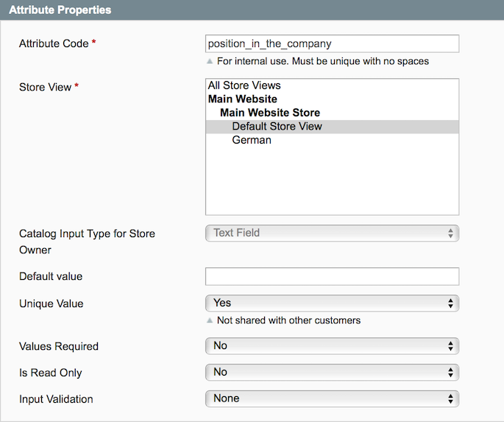Click the 'Attribute Code' field label
504x422 pixels.
click(x=54, y=43)
